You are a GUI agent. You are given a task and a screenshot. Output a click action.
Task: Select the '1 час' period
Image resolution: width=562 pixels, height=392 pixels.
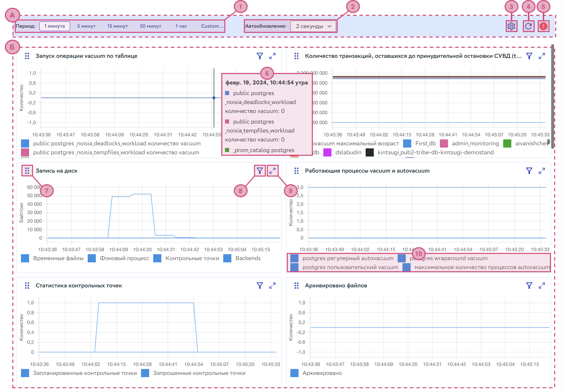click(181, 26)
